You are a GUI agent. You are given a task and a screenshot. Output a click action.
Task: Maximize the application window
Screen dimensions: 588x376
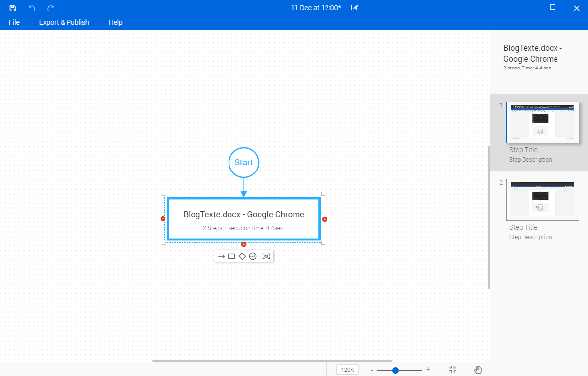coord(553,7)
